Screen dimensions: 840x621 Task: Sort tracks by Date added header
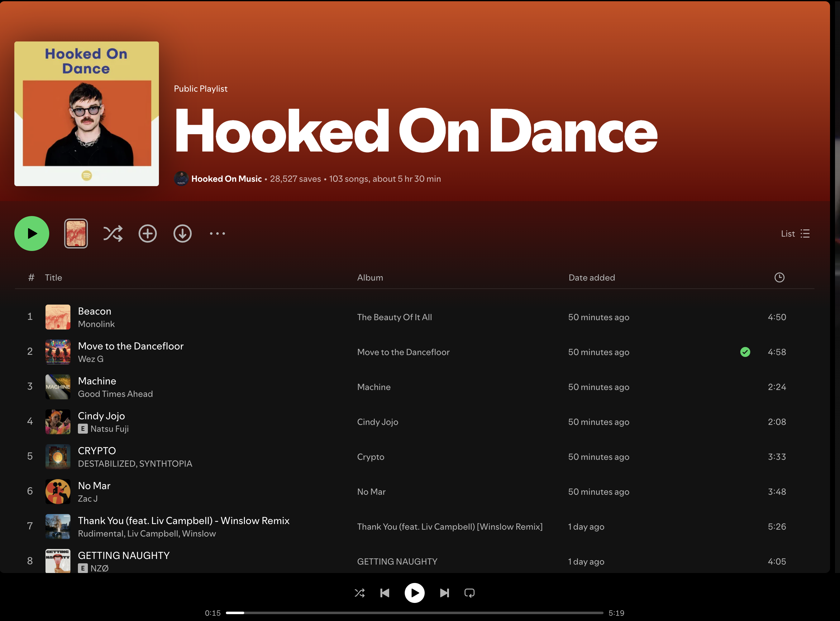point(592,277)
